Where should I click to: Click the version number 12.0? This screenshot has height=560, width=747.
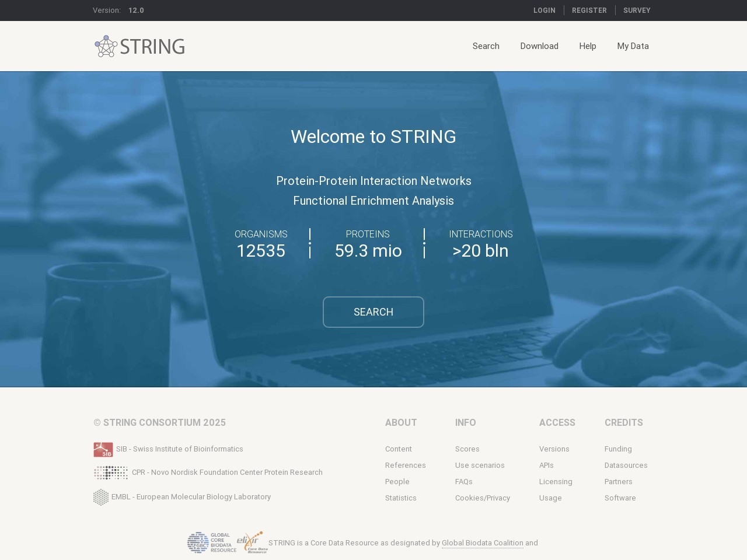136,10
